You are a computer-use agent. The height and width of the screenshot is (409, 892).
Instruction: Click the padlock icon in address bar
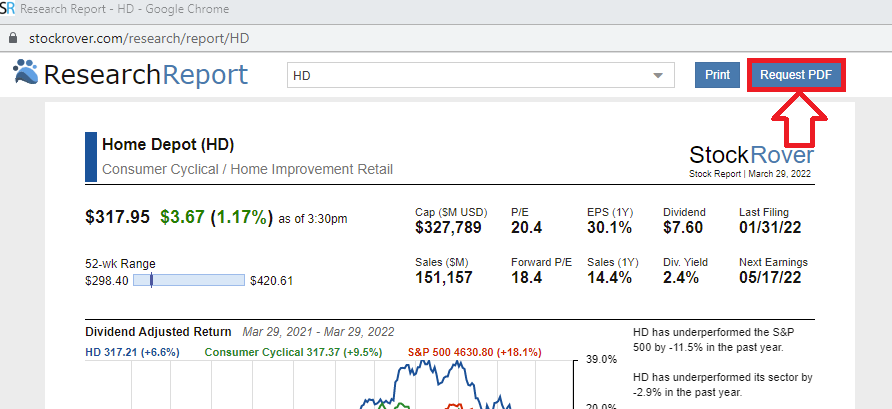coord(13,39)
